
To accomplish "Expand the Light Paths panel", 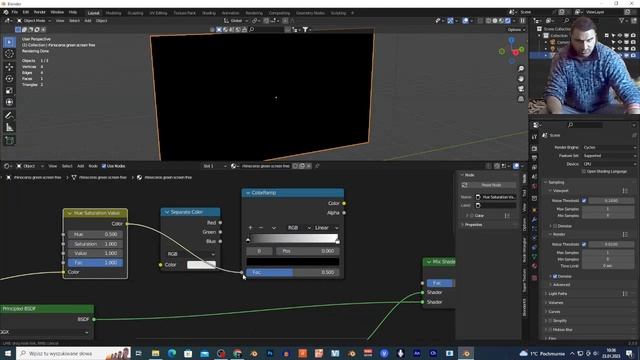I will (558, 293).
